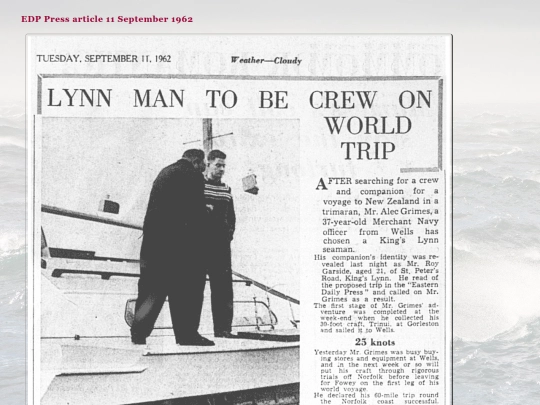This screenshot has height=405, width=540.
Task: Click the paragraph starting 'Yesterday Mr. Grimes was busy'
Action: [x=376, y=370]
